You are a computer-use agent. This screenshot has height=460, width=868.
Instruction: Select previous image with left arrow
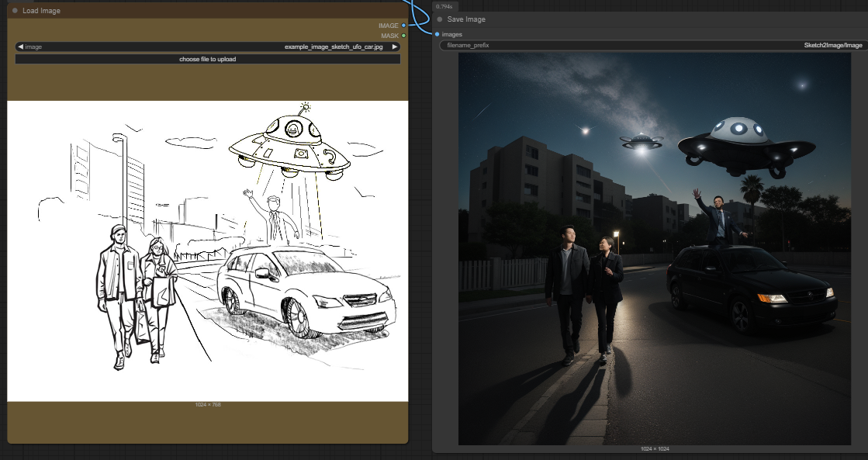tap(20, 47)
